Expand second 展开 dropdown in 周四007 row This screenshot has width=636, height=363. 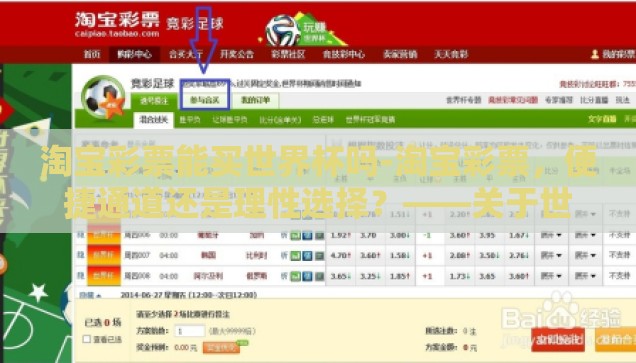585,256
